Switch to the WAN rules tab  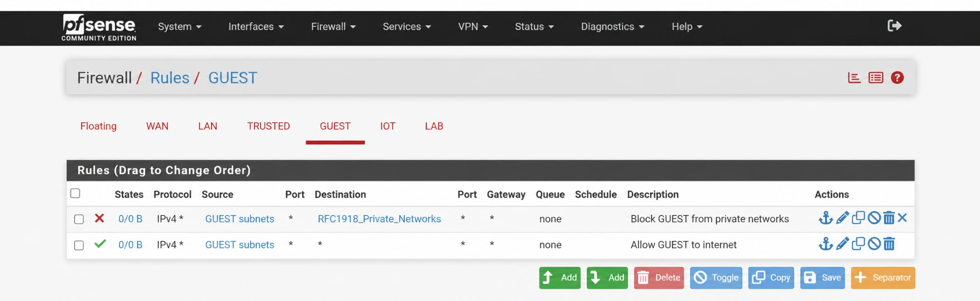[x=157, y=126]
